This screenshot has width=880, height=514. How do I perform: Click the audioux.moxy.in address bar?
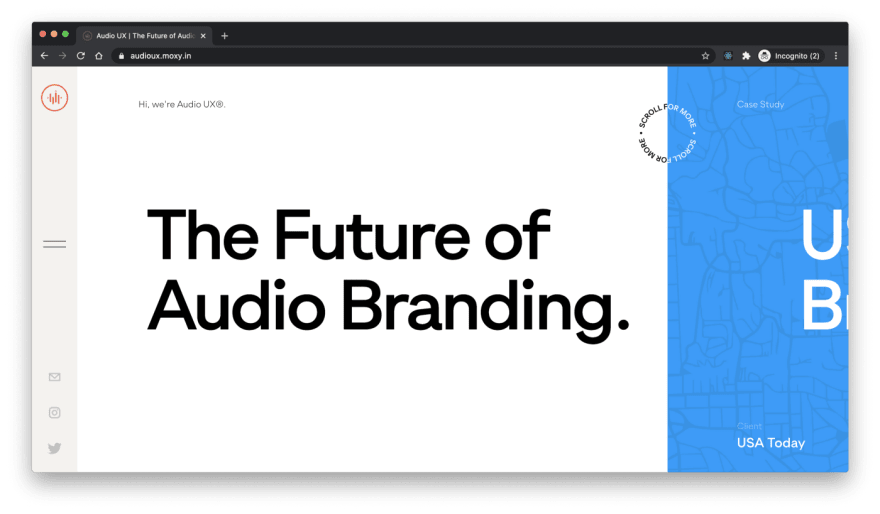414,56
